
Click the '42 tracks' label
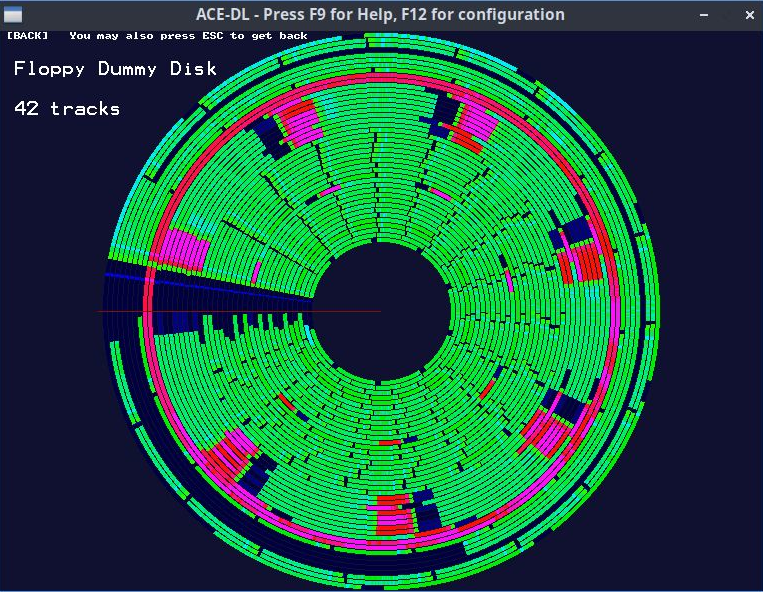(x=67, y=108)
